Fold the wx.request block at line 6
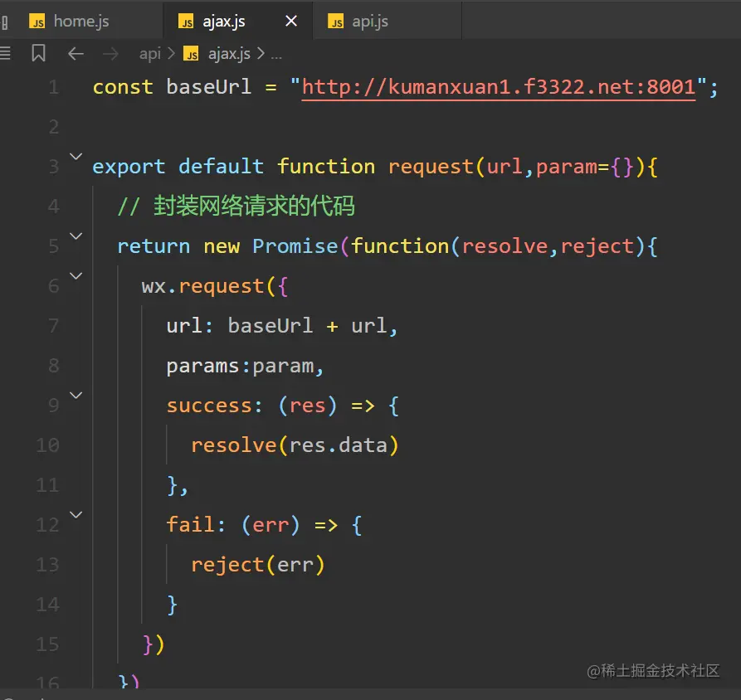741x700 pixels. 76,275
